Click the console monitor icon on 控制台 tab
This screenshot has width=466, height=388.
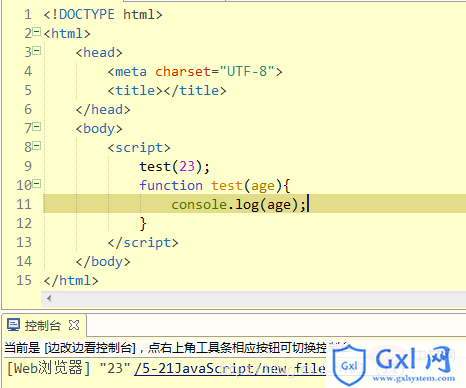14,325
